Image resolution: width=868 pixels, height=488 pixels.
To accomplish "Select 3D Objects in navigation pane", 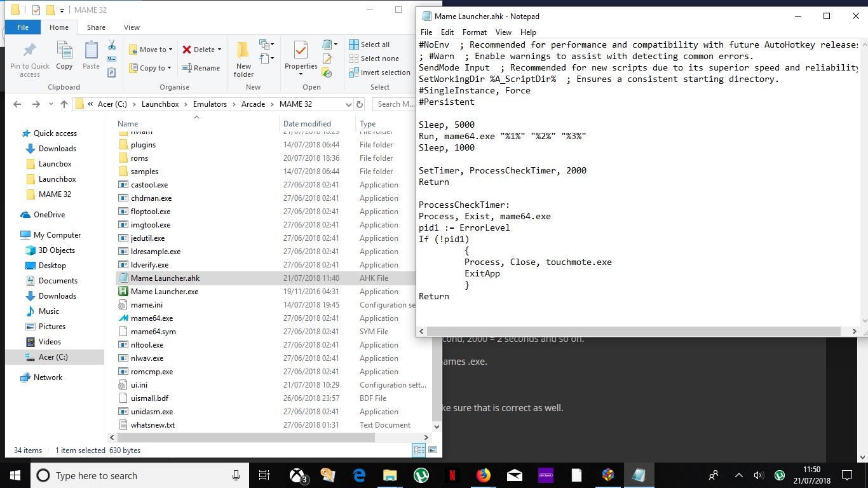I will pyautogui.click(x=57, y=250).
